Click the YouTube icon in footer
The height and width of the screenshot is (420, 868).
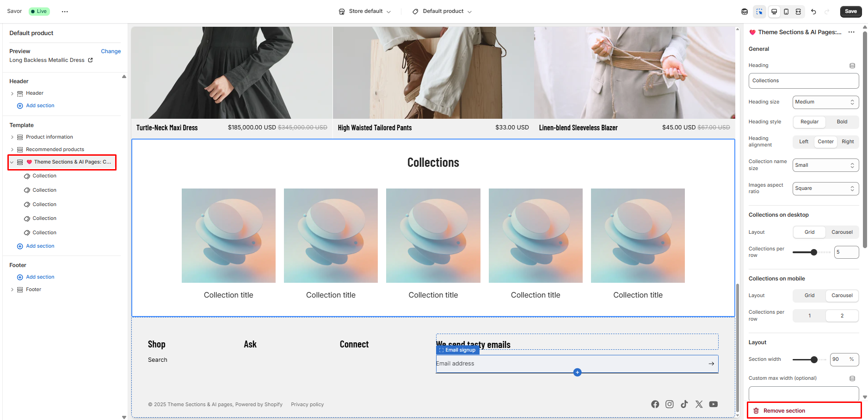click(x=714, y=404)
